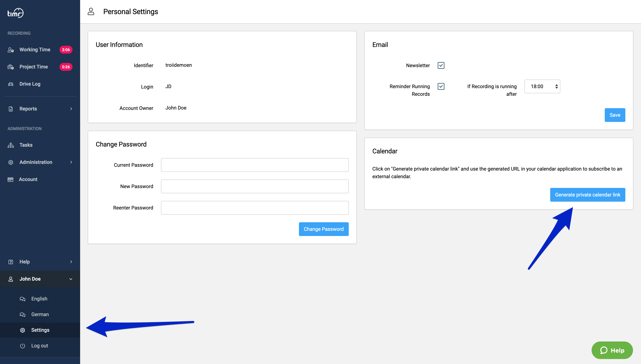Click the 2:06 Working Time badge
Viewport: 641px width, 364px height.
pyautogui.click(x=66, y=50)
